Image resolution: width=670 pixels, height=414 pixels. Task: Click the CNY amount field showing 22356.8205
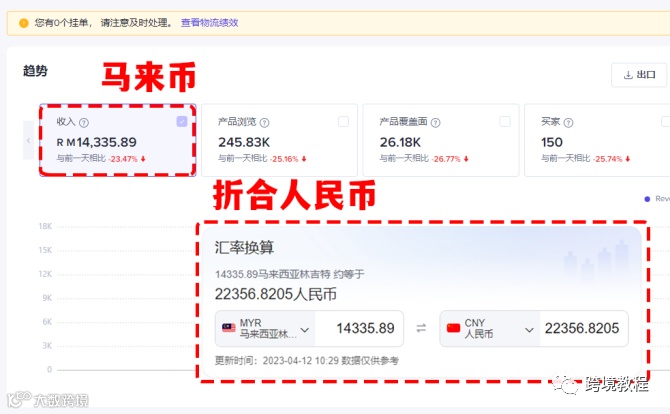point(584,329)
